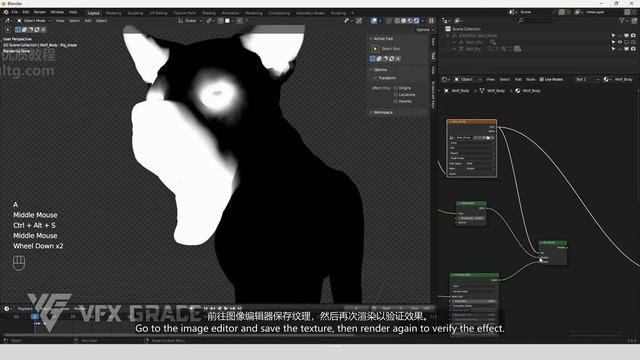This screenshot has height=360, width=640.
Task: Open the pivot point dropdown
Action: pyautogui.click(x=210, y=20)
